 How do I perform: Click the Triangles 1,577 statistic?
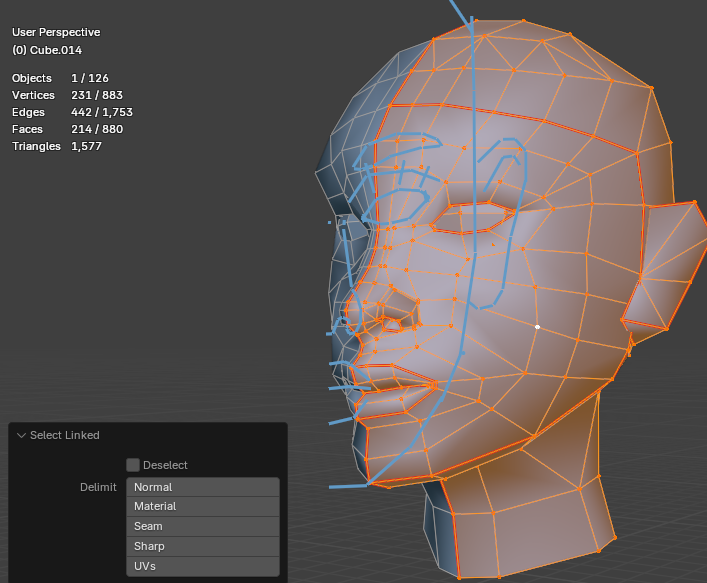click(x=57, y=146)
